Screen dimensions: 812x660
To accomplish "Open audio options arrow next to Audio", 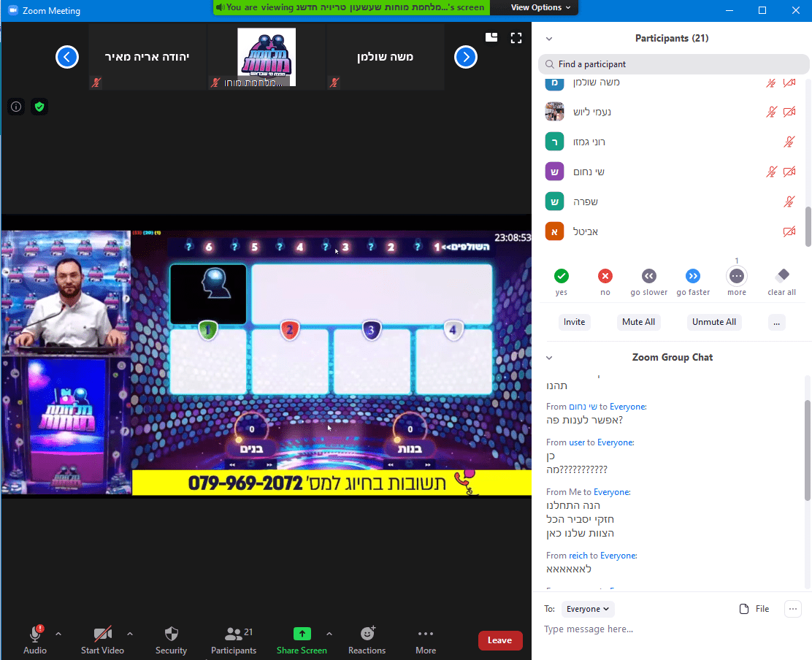I will (x=58, y=634).
